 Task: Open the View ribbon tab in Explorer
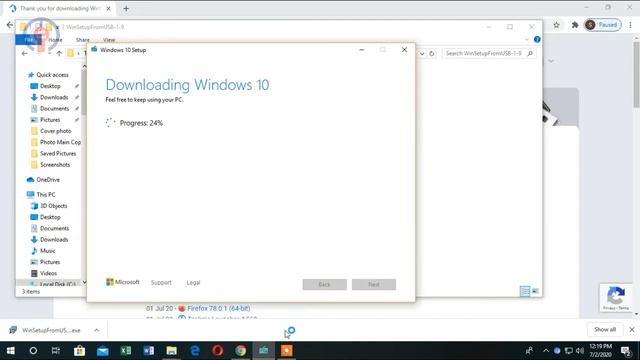pos(109,40)
